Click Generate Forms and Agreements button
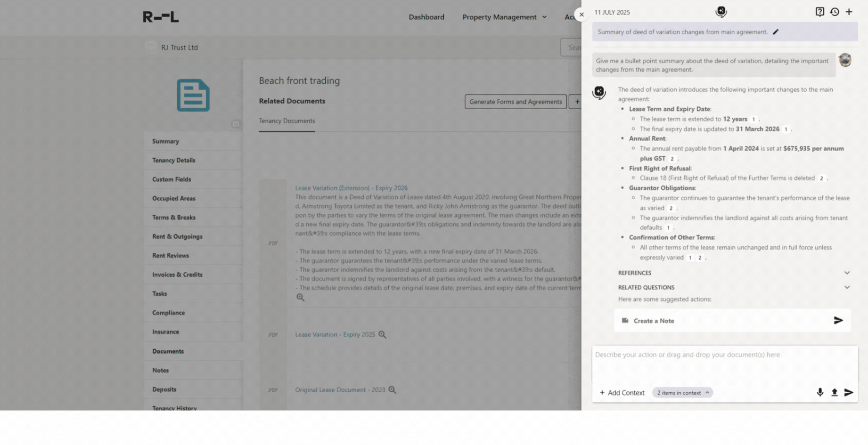This screenshot has width=868, height=445. tap(515, 102)
